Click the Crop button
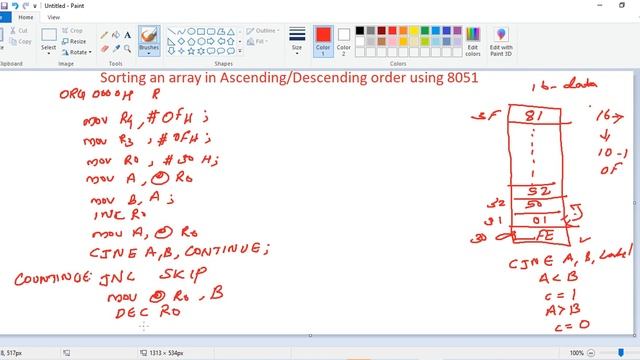 pos(72,31)
